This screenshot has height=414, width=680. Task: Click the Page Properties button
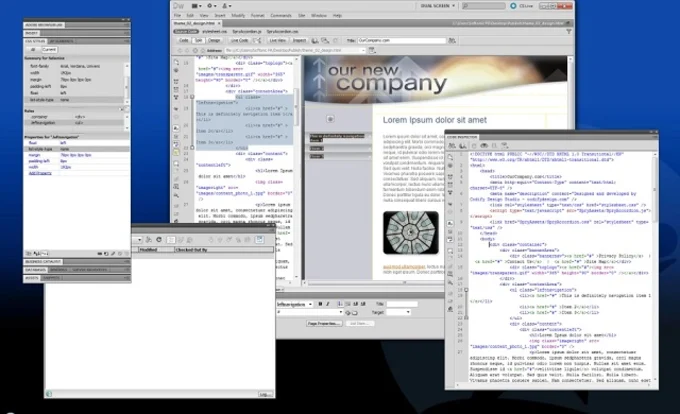click(326, 323)
